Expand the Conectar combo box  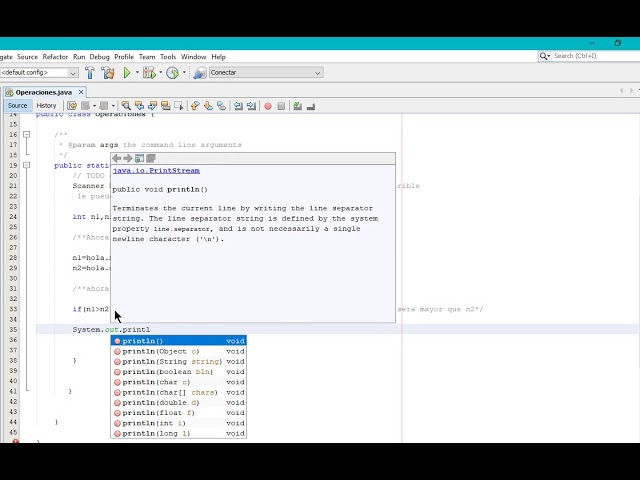[x=318, y=73]
